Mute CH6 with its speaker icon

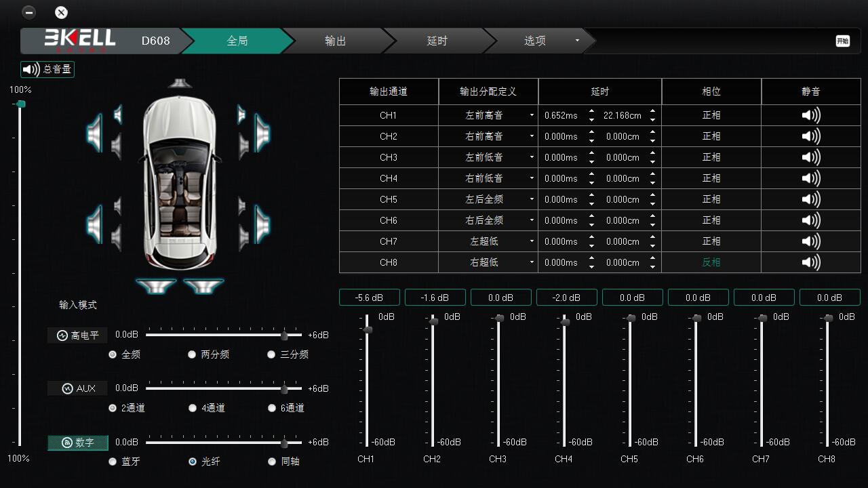click(x=811, y=220)
